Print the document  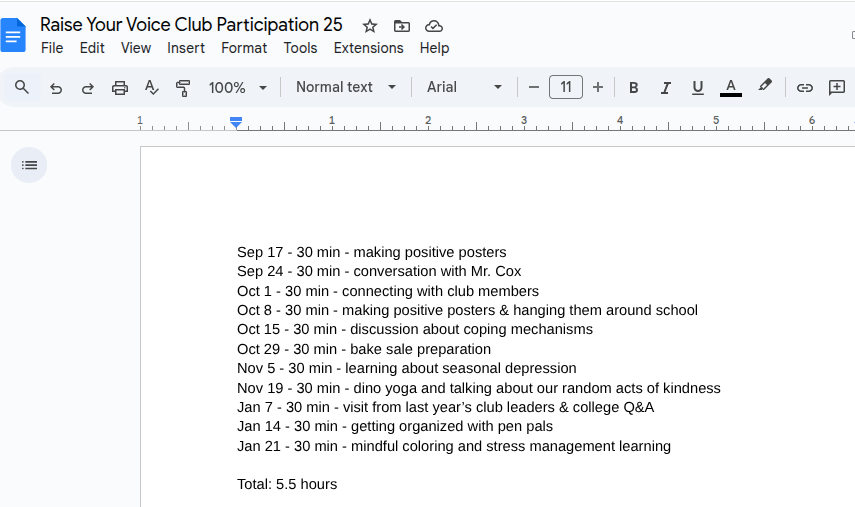tap(120, 87)
